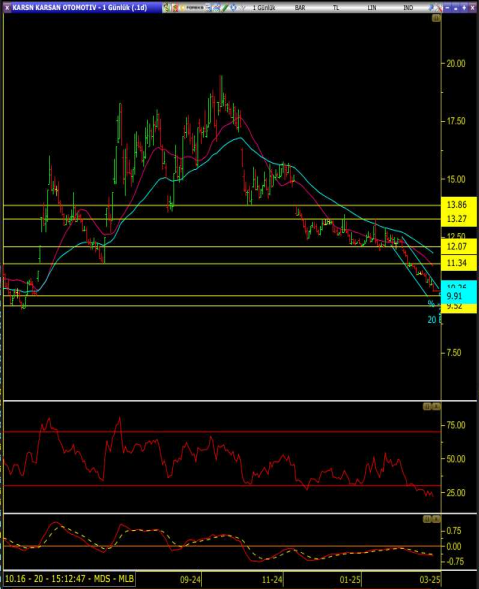This screenshot has height=589, width=479.
Task: Click the small x icon left of title
Action: click(8, 8)
